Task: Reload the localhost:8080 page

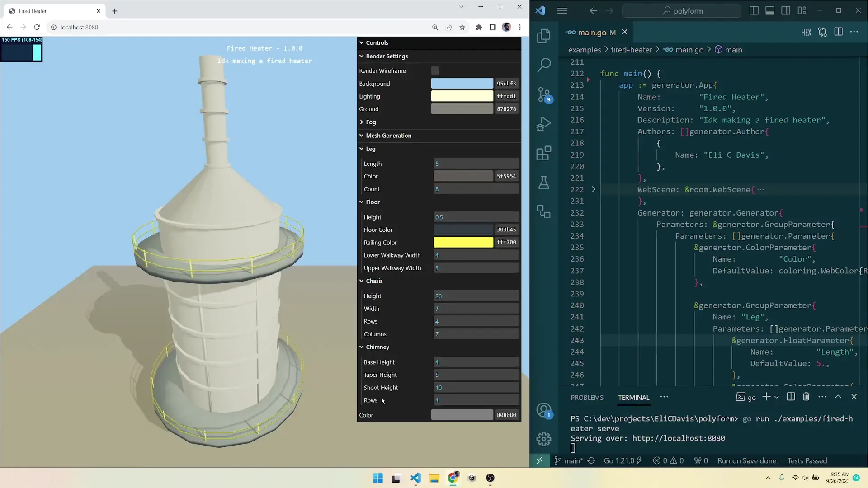Action: click(x=37, y=27)
